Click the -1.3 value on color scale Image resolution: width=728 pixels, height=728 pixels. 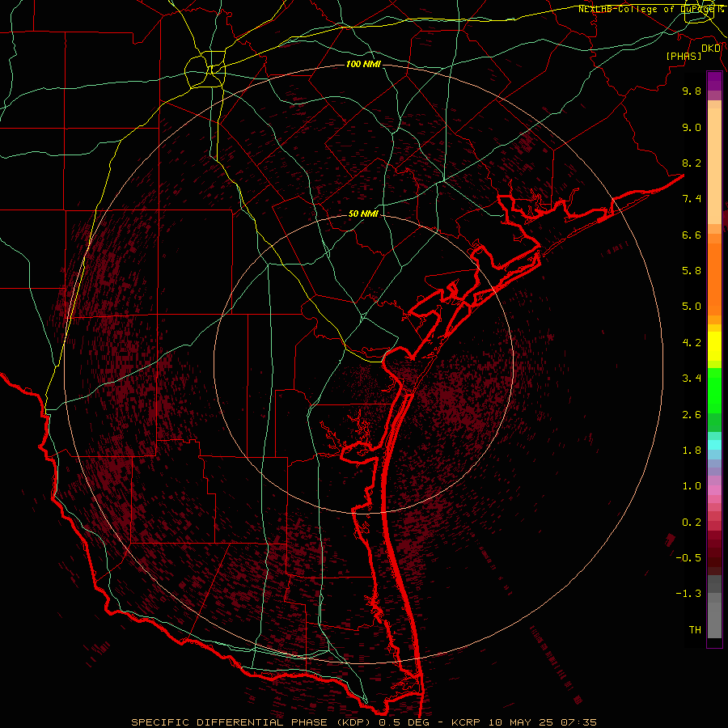click(688, 594)
